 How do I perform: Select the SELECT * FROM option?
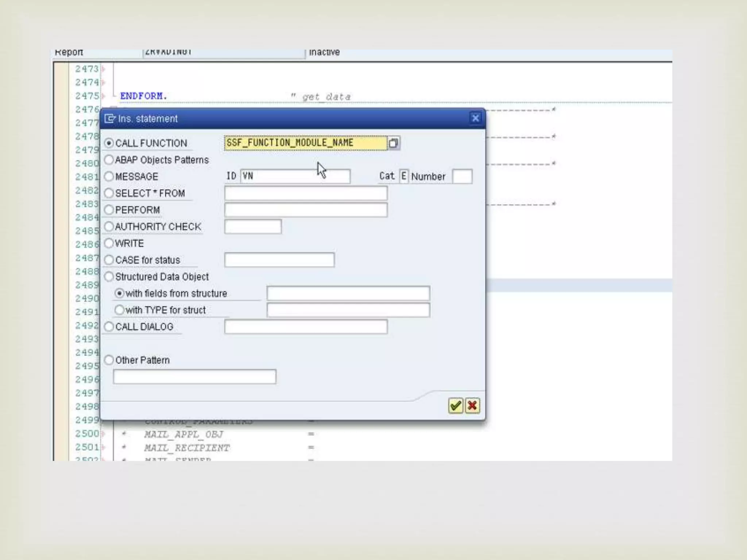109,193
